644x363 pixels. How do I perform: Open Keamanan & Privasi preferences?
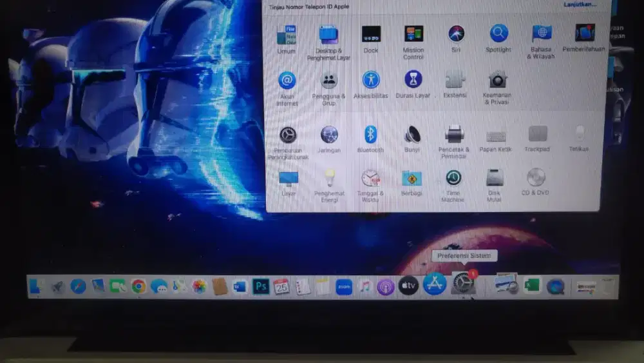[x=497, y=79]
